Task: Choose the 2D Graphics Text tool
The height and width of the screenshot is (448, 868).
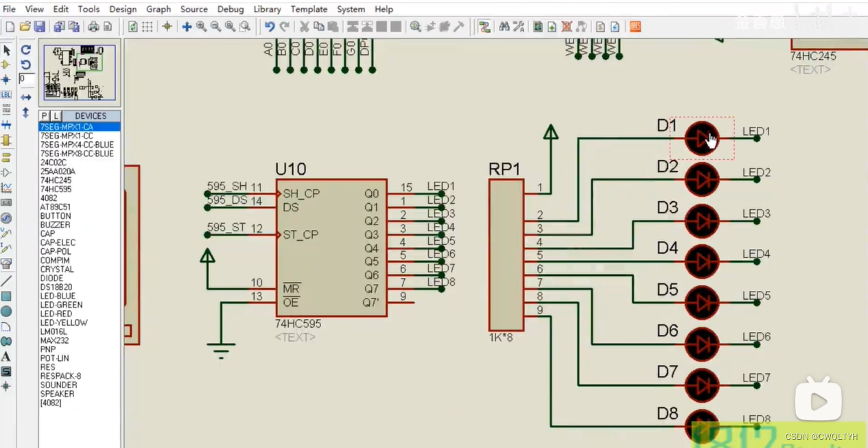Action: coord(6,357)
